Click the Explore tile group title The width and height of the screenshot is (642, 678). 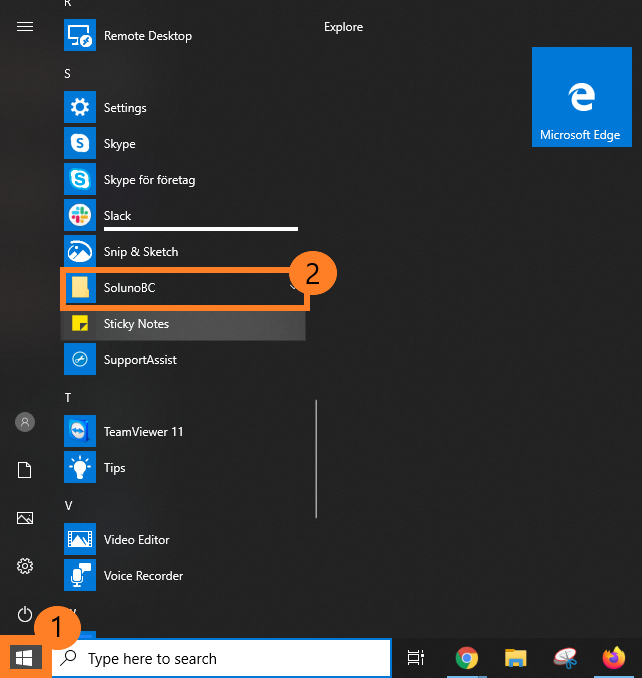pyautogui.click(x=343, y=27)
